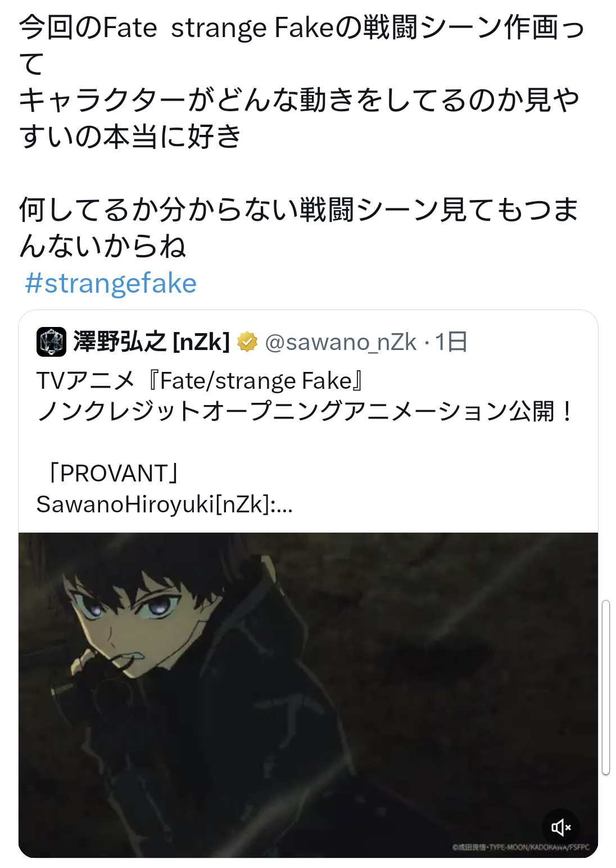Open the @sawano_nZk handle

pyautogui.click(x=341, y=342)
